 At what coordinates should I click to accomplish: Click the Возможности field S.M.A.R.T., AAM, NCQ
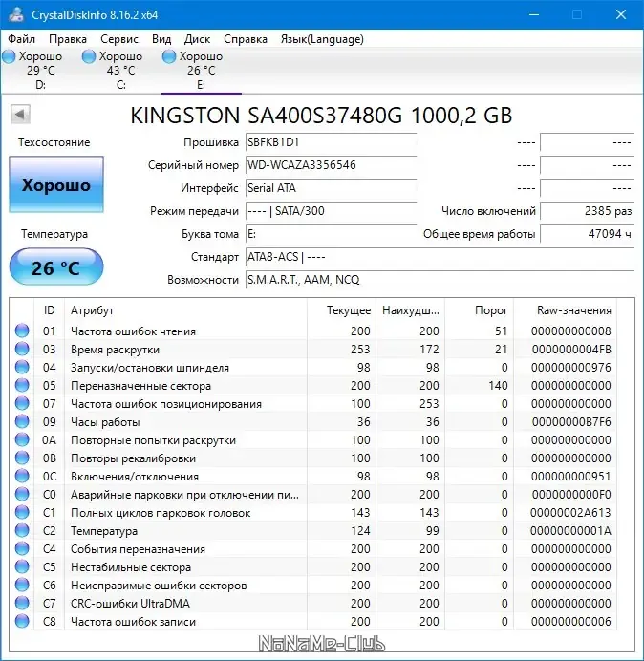pyautogui.click(x=440, y=280)
